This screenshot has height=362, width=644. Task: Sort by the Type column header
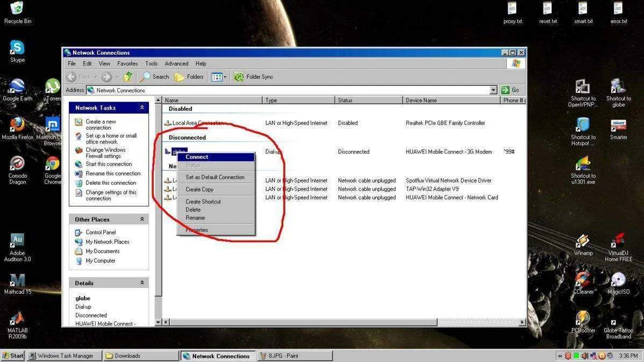point(298,100)
